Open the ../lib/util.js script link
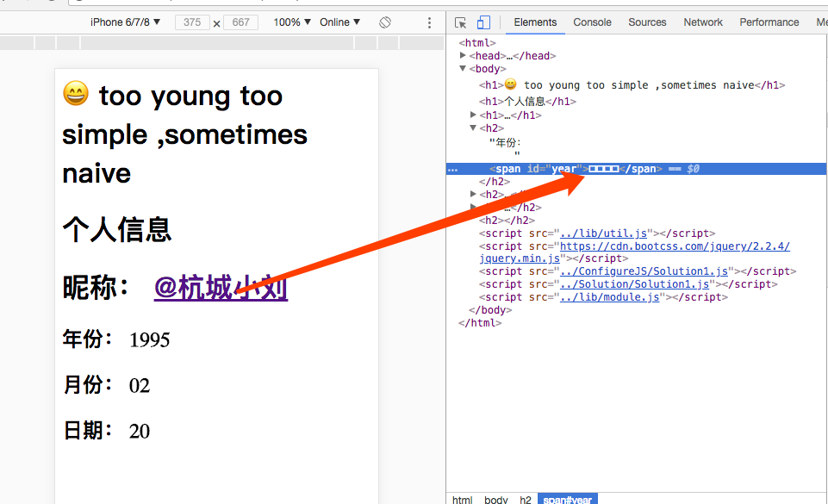Viewport: 828px width, 504px height. [603, 233]
